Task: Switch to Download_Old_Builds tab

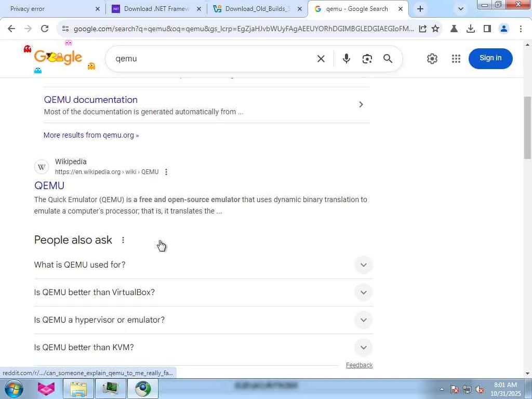Action: pyautogui.click(x=257, y=9)
